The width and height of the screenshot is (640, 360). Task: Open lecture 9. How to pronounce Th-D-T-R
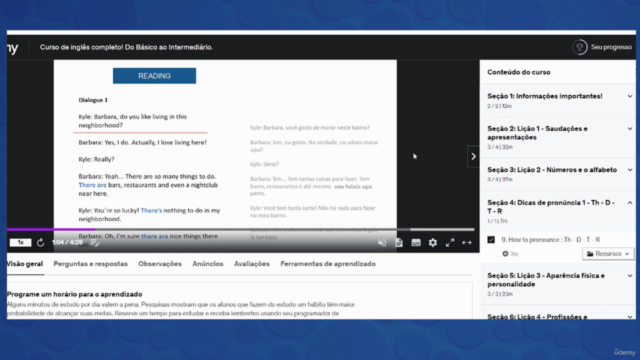tap(551, 240)
